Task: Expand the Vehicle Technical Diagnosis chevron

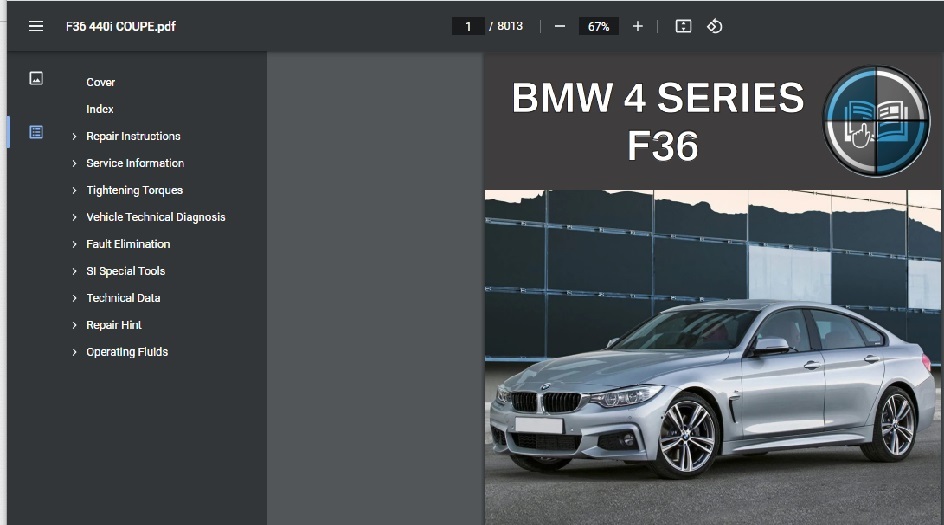Action: tap(74, 217)
